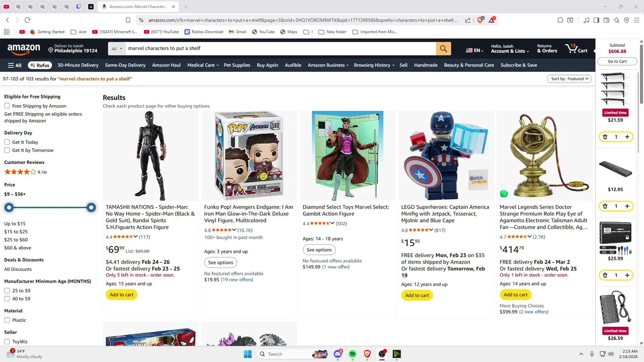Click the orange search magnifier button
Viewport: 644px width, 362px height.
(443, 49)
